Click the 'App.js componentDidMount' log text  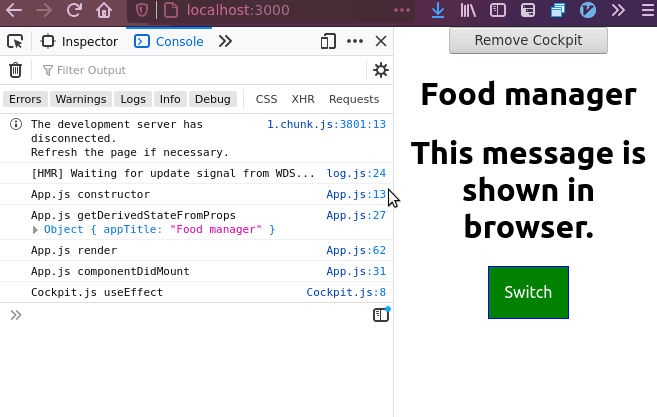[x=110, y=272]
